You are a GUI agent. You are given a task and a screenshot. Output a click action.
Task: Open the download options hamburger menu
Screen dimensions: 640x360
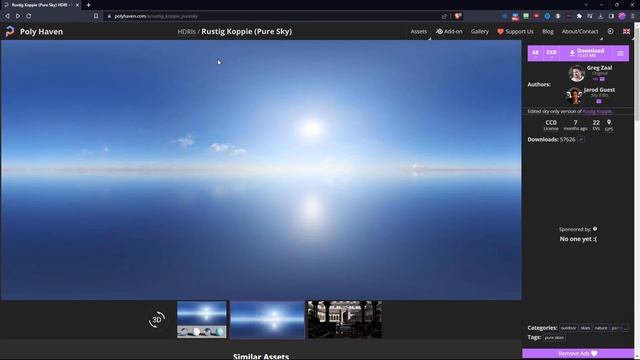pyautogui.click(x=620, y=53)
